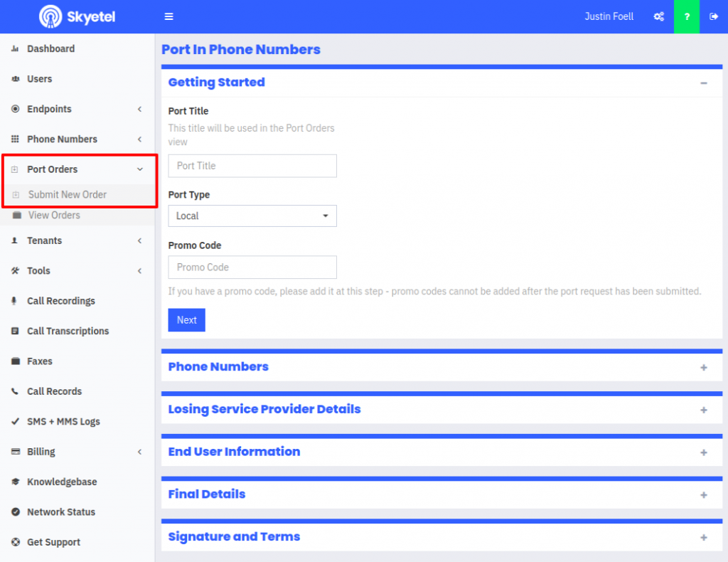The image size is (728, 562).
Task: Click the Billing credit card icon
Action: pyautogui.click(x=16, y=452)
